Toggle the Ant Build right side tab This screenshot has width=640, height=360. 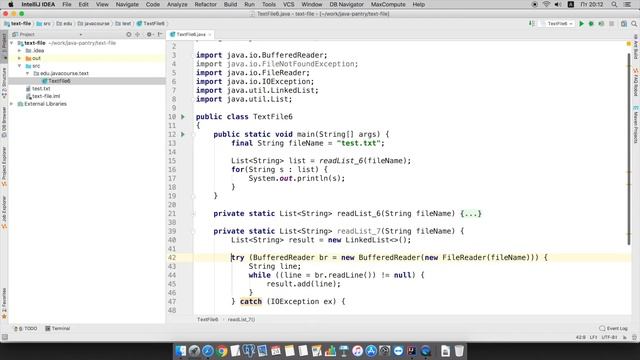[x=636, y=47]
